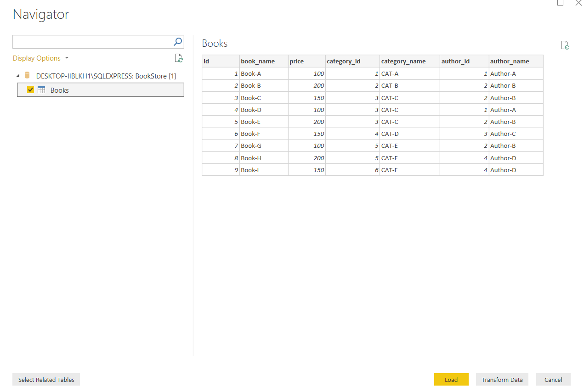Click price 200 in Book-B row
Screen dimensions: 584x392
[307, 85]
